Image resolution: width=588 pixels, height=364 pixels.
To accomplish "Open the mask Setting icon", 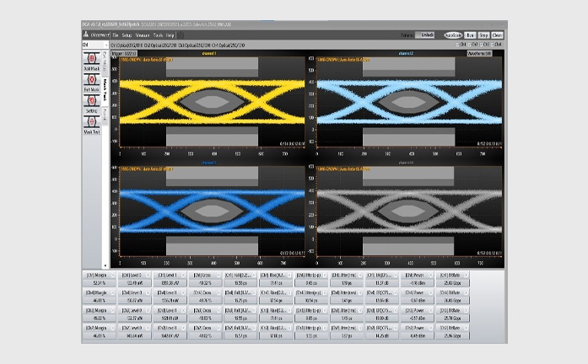I will click(x=91, y=100).
